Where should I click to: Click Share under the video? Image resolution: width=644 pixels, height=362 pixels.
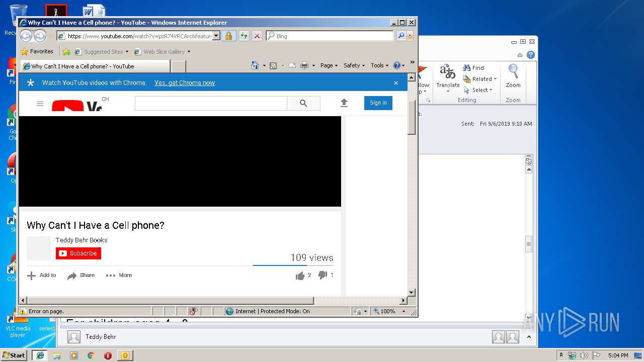81,275
